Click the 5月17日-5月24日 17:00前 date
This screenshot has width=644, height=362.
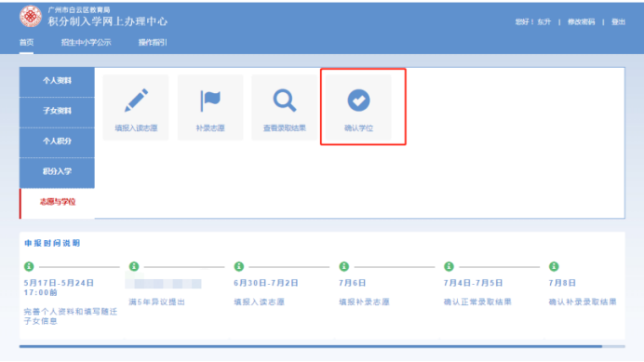pos(59,288)
